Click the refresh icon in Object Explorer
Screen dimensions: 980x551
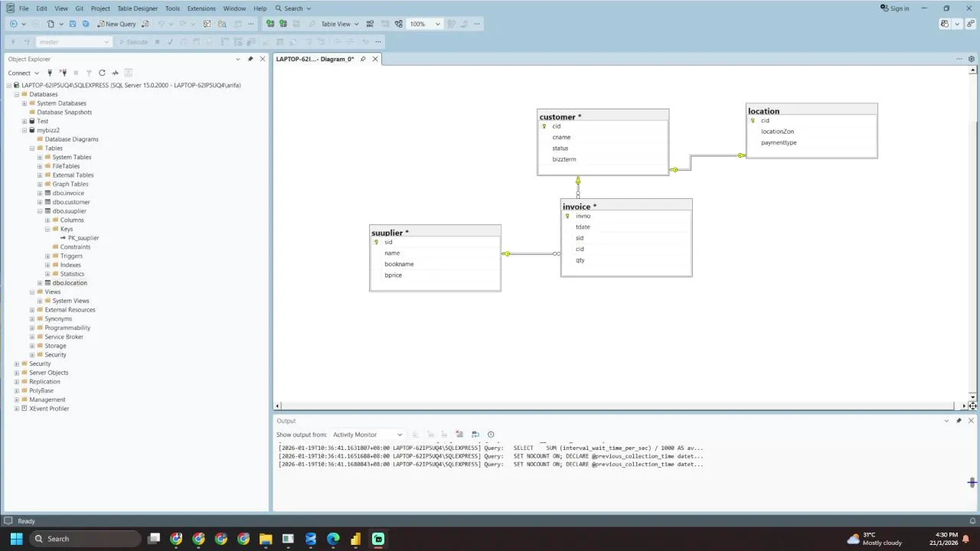coord(102,73)
